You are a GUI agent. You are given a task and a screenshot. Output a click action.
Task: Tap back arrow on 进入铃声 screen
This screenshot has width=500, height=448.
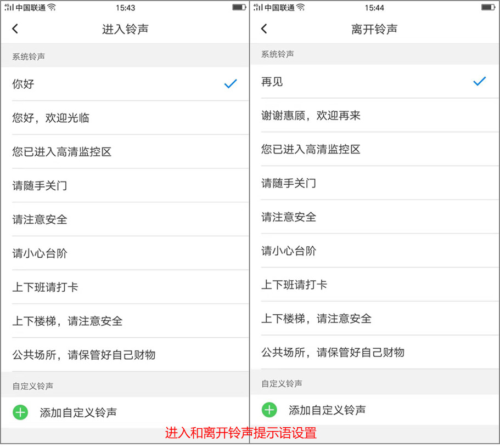point(15,29)
